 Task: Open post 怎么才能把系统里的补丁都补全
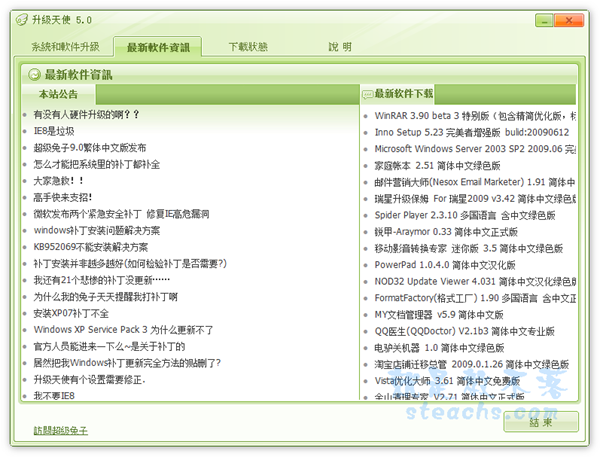click(x=96, y=164)
